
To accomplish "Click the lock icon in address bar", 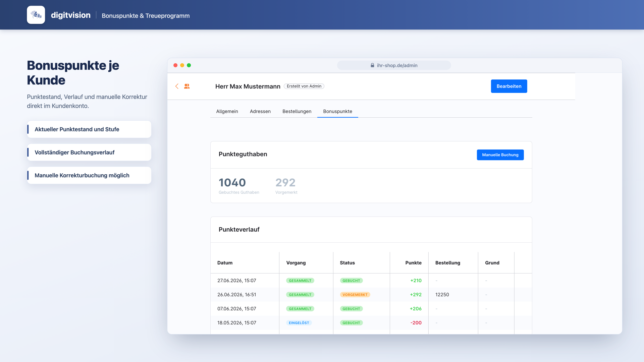I will tap(372, 65).
